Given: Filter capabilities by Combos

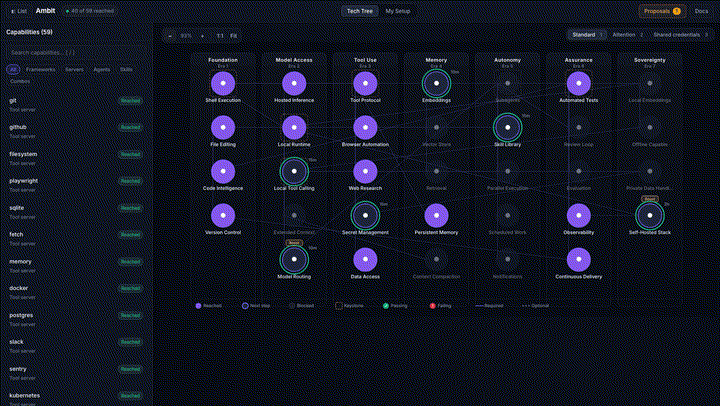Looking at the screenshot, I should (x=20, y=81).
